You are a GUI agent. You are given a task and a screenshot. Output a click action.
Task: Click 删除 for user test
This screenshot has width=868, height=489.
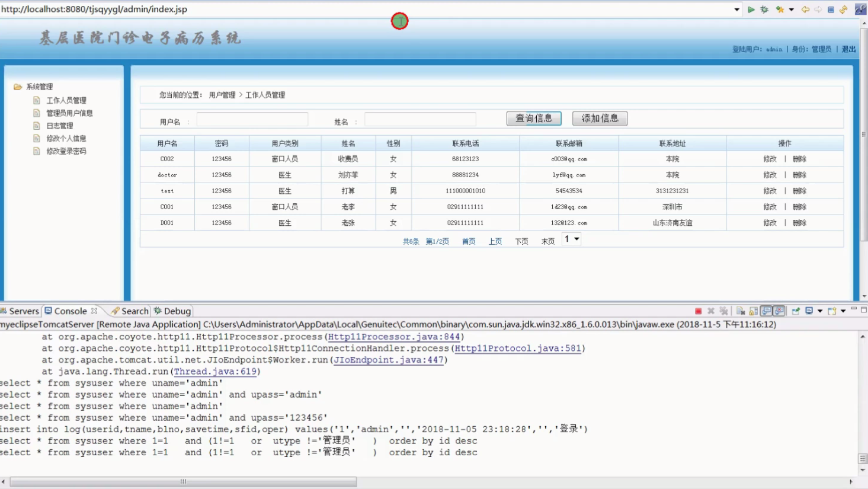800,191
